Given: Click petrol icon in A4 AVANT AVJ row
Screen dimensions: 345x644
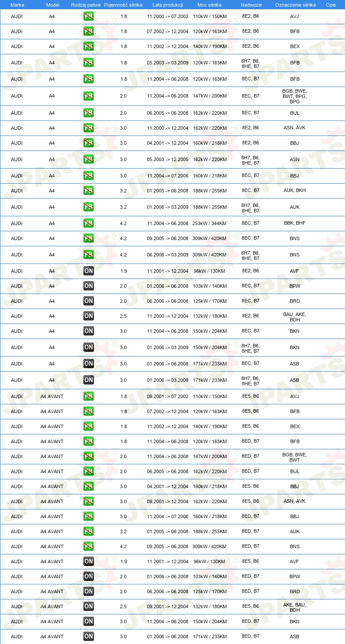Looking at the screenshot, I should point(89,396).
